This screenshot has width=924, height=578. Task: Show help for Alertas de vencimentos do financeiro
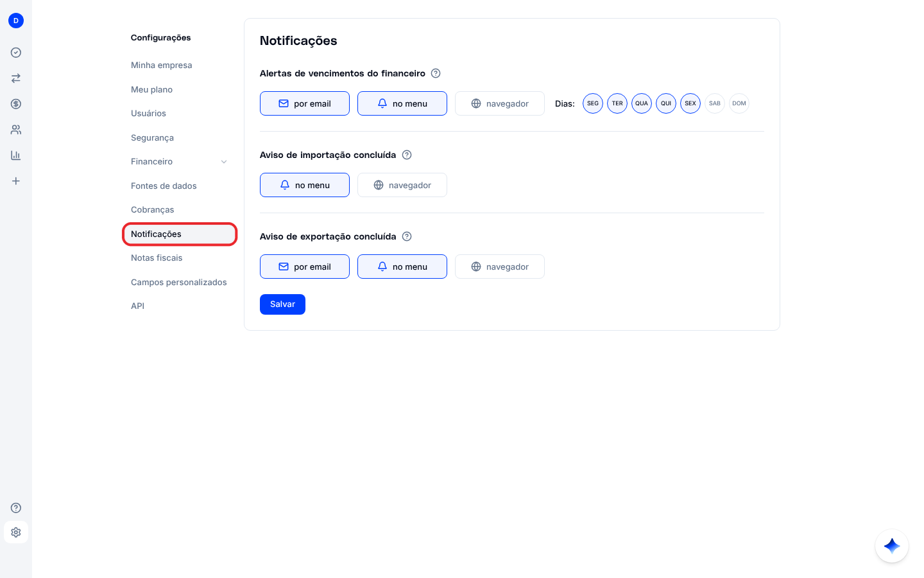[436, 73]
